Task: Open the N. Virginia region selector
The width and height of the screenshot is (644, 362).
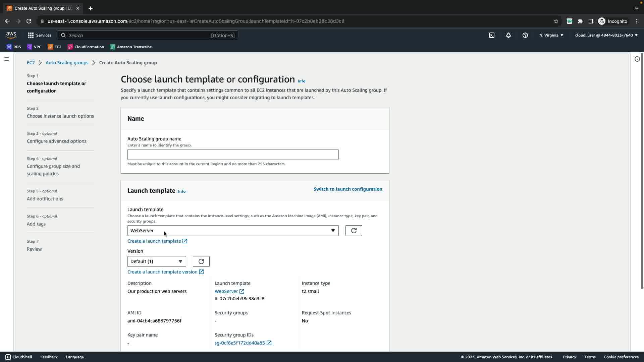Action: point(551,35)
